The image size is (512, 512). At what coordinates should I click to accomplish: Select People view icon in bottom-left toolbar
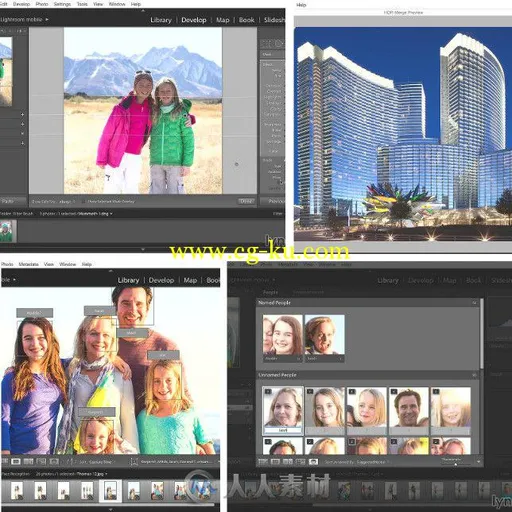point(54,462)
